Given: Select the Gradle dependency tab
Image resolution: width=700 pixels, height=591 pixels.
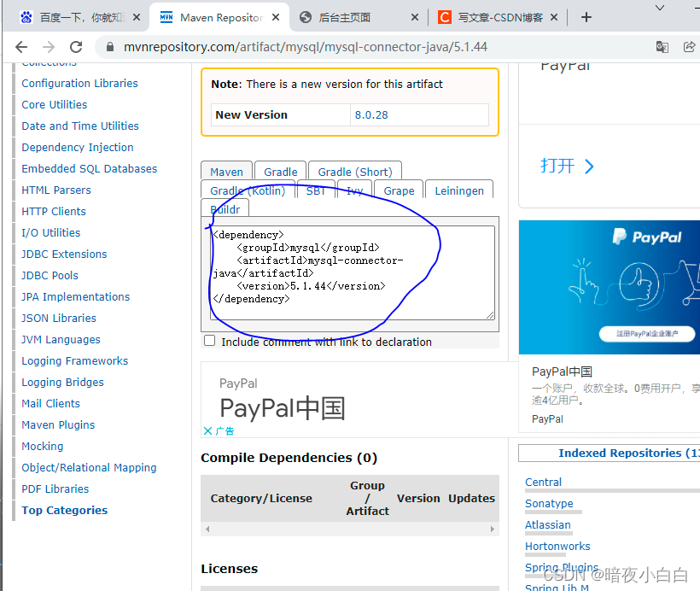Looking at the screenshot, I should [x=280, y=172].
